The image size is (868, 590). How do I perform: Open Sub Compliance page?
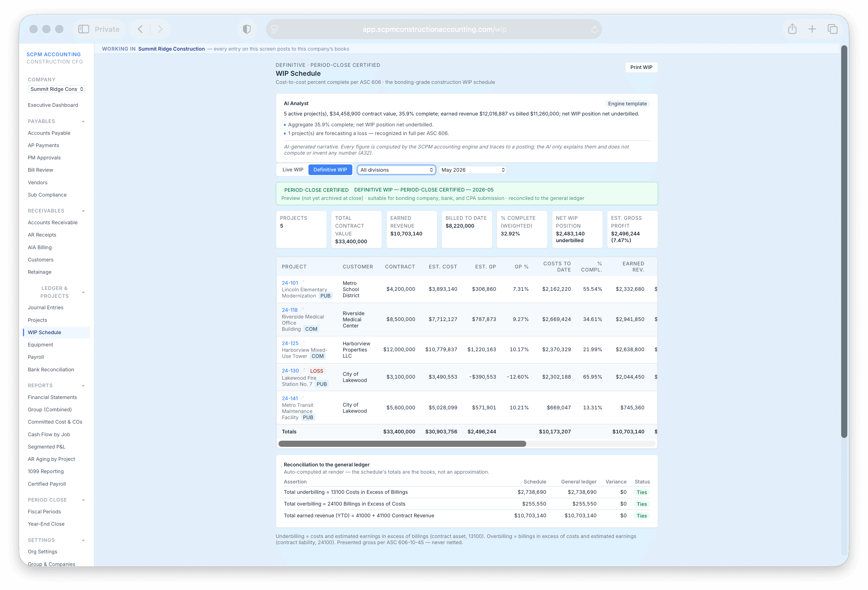pos(47,195)
